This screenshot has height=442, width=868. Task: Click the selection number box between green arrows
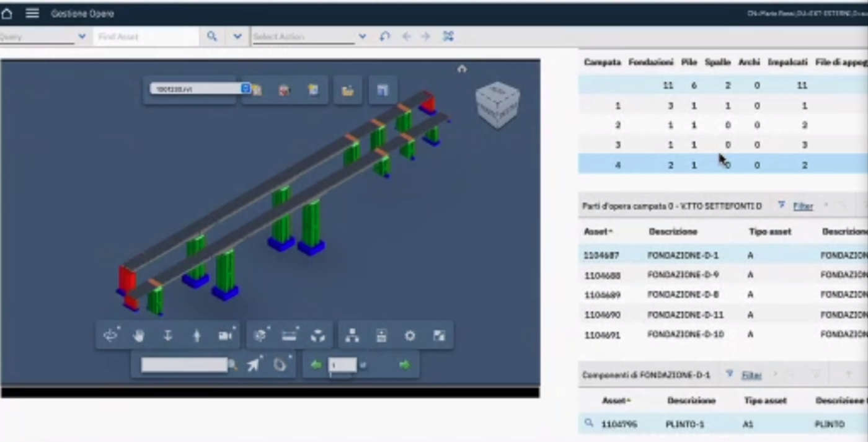tap(342, 365)
